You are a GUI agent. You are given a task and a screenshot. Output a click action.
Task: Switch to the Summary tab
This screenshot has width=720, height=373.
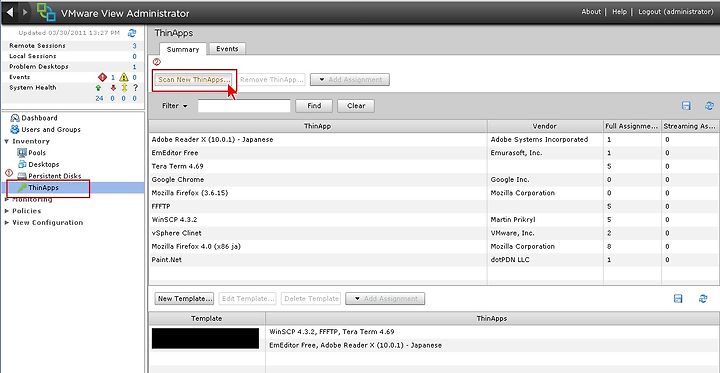click(x=183, y=49)
